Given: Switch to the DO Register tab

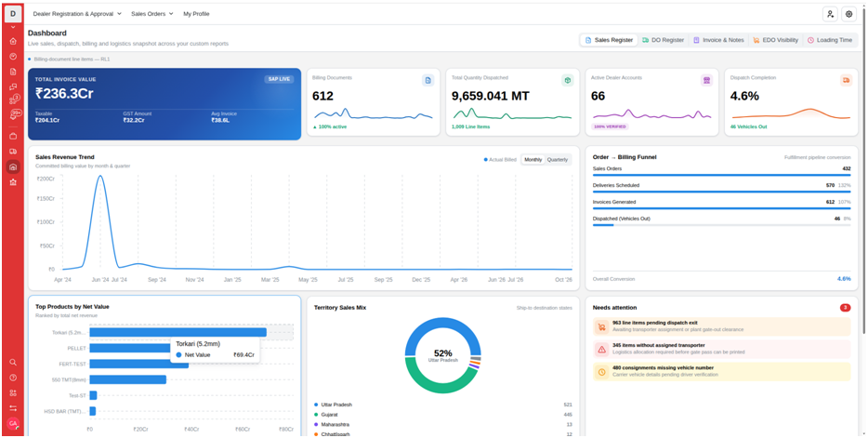Looking at the screenshot, I should pos(664,40).
